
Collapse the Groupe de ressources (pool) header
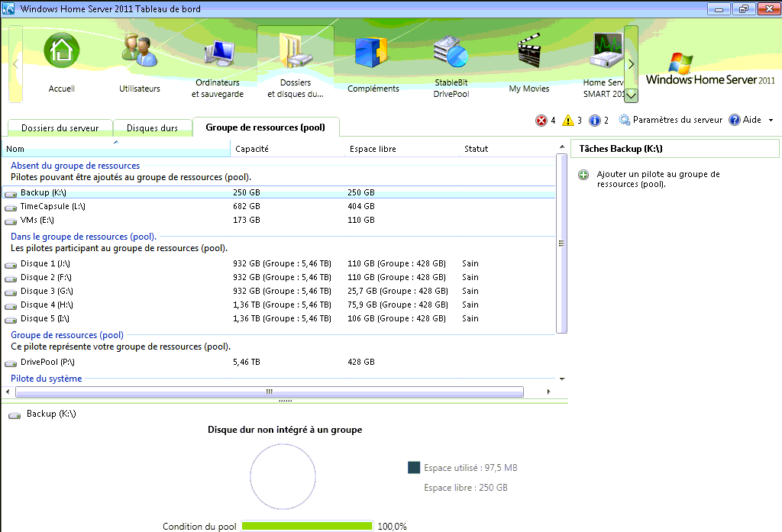(67, 335)
